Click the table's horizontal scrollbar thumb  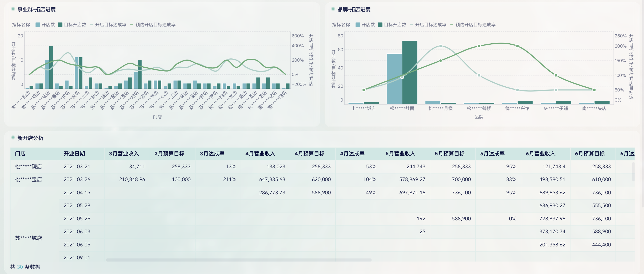238,260
